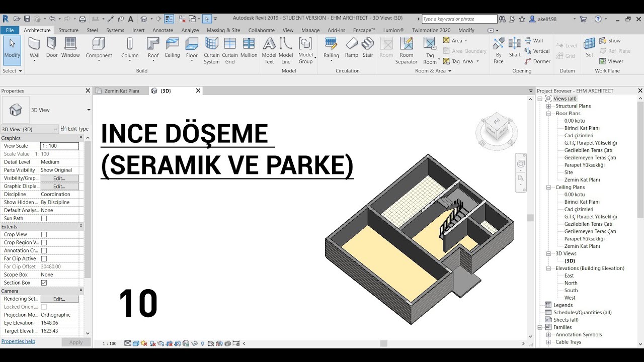Select the Column tool

pyautogui.click(x=130, y=49)
